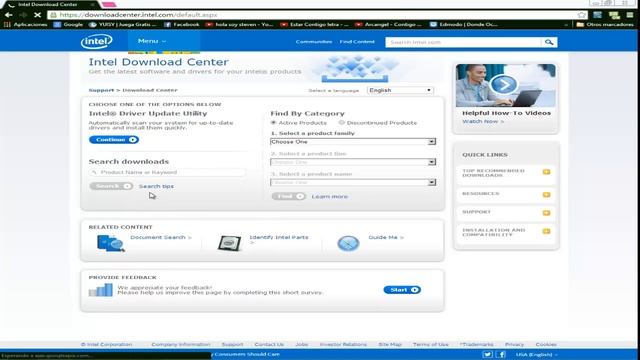Open the Edmodo bookmark
640x360 pixels.
[464, 24]
